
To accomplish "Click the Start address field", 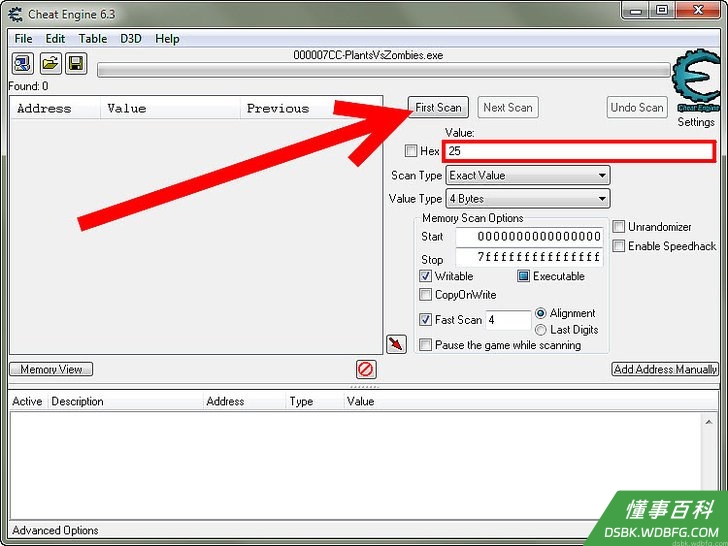I will click(x=529, y=237).
